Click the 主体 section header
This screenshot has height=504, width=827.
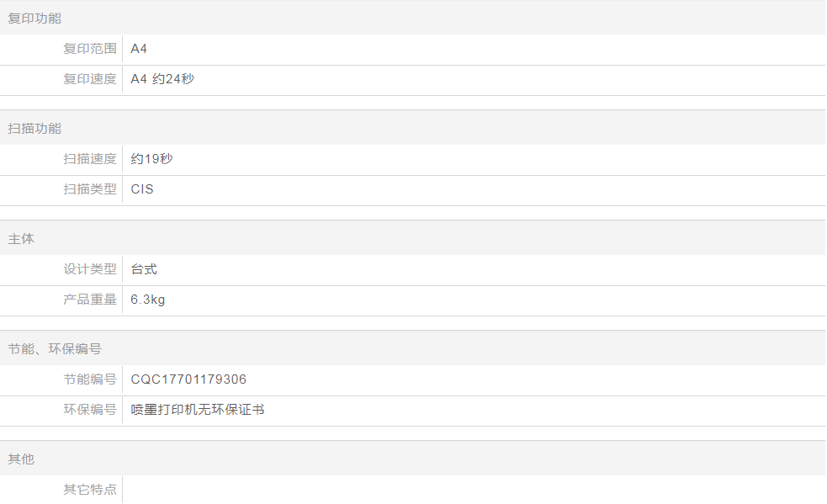point(21,238)
